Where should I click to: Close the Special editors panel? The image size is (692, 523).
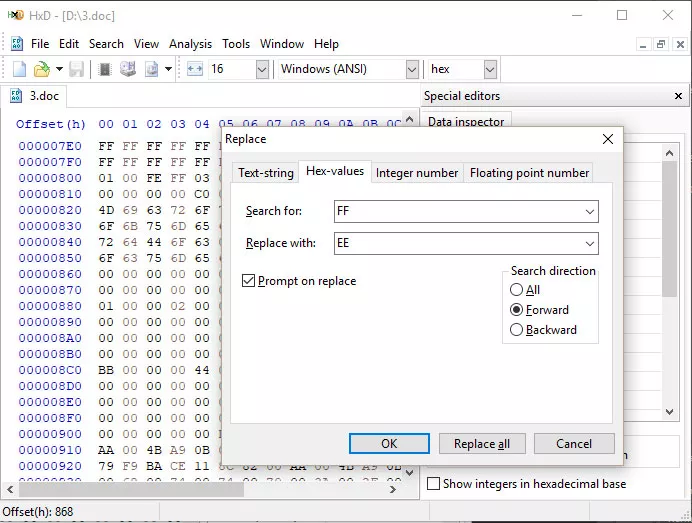click(x=678, y=96)
